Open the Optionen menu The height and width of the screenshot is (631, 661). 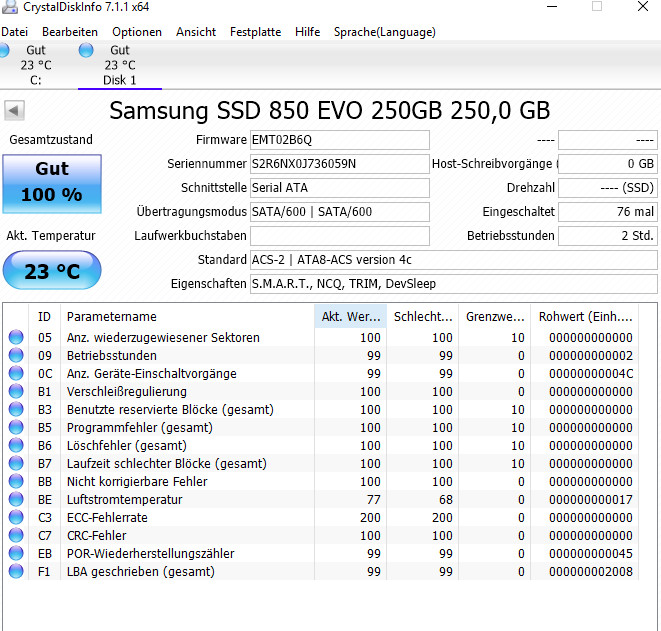click(137, 32)
